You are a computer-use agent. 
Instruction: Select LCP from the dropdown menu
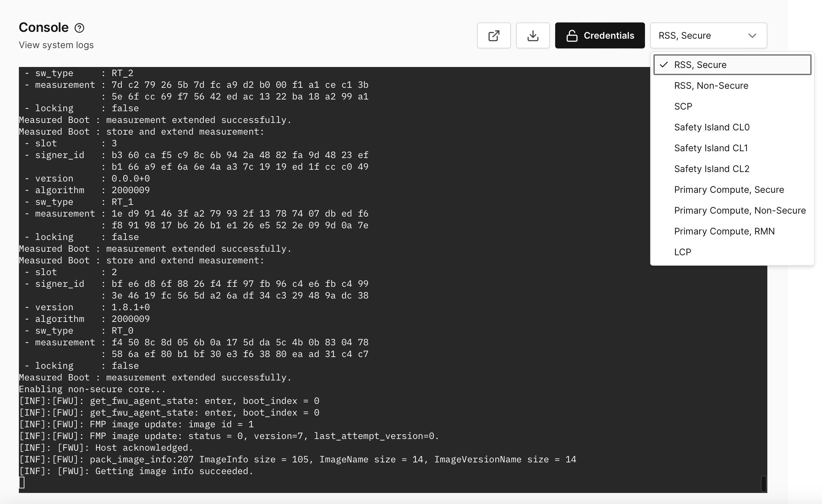coord(683,251)
